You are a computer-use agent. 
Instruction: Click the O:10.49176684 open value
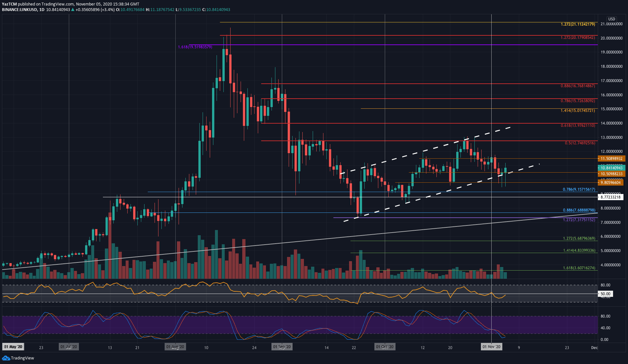pos(131,10)
